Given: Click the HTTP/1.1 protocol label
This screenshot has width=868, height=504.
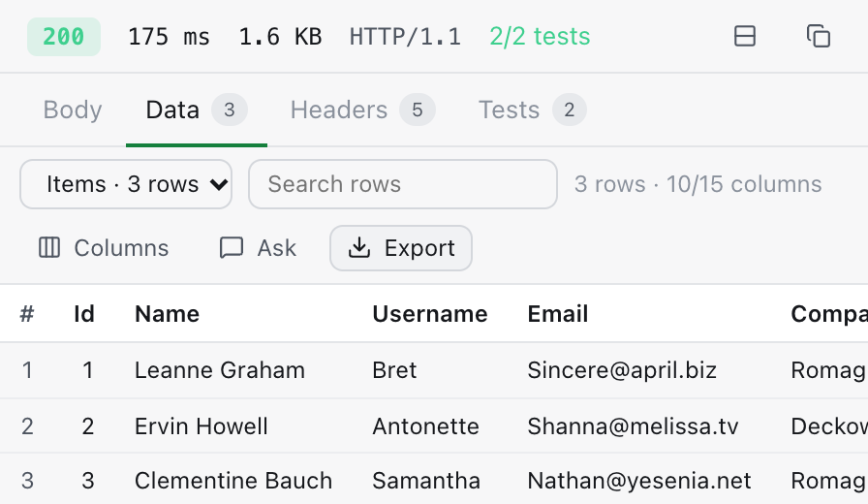Looking at the screenshot, I should click(405, 37).
